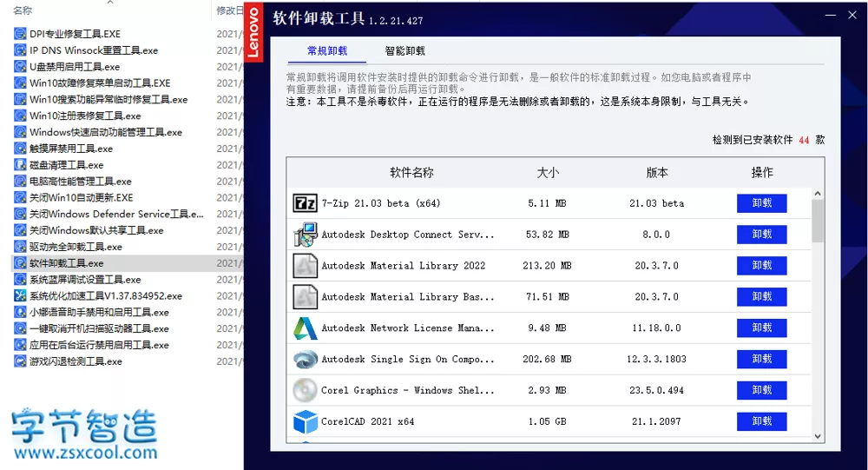This screenshot has width=868, height=470.
Task: Select the DPI专业修复工具.EXE file icon
Action: [20, 34]
